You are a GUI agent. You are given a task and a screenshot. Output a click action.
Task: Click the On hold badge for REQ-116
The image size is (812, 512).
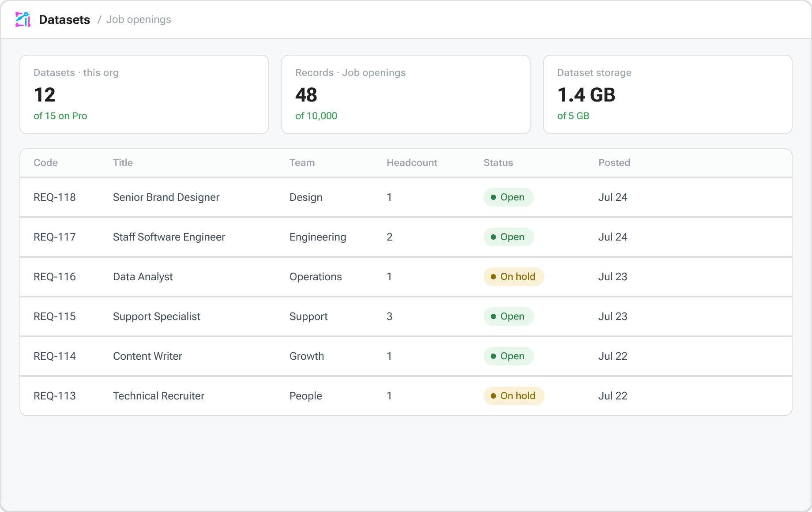(x=514, y=277)
